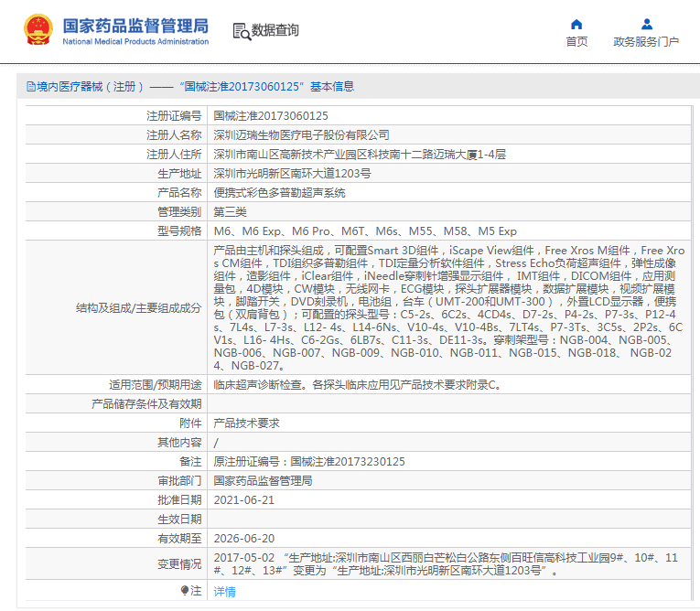Click the 附件 row label

(190, 423)
